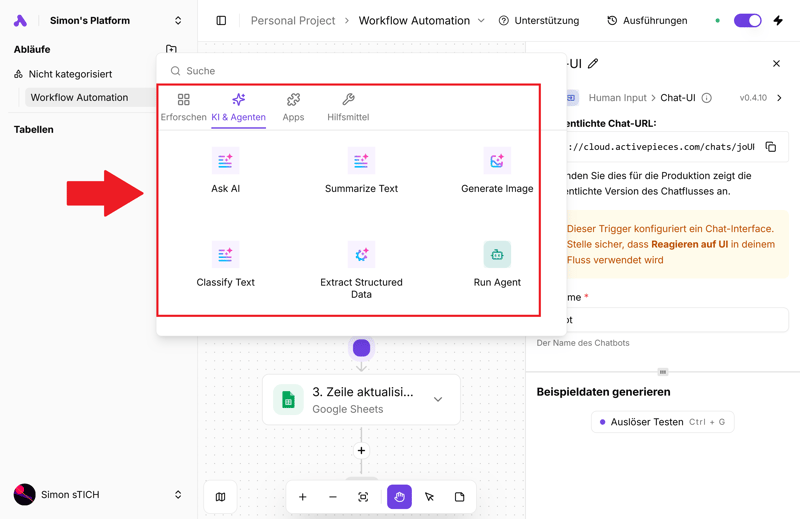Pick the Generate Image action
The image size is (800, 519).
pos(496,170)
